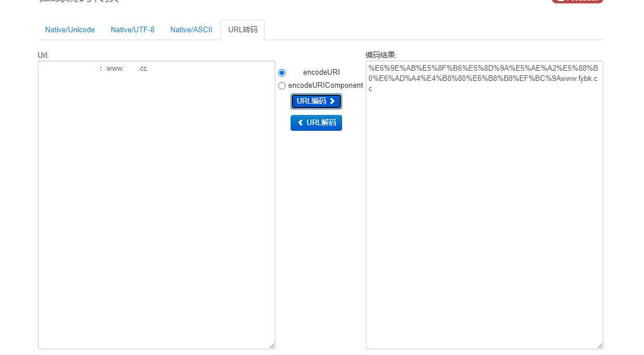Open the Native/UTF-8 tab
Screen dimensions: 644x355
coord(132,30)
